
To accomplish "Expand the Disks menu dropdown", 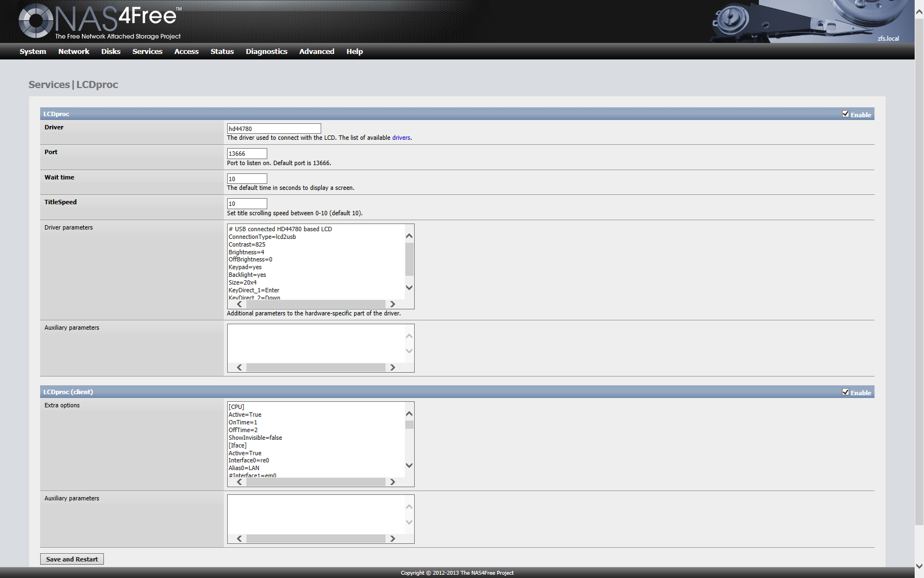I will coord(111,51).
